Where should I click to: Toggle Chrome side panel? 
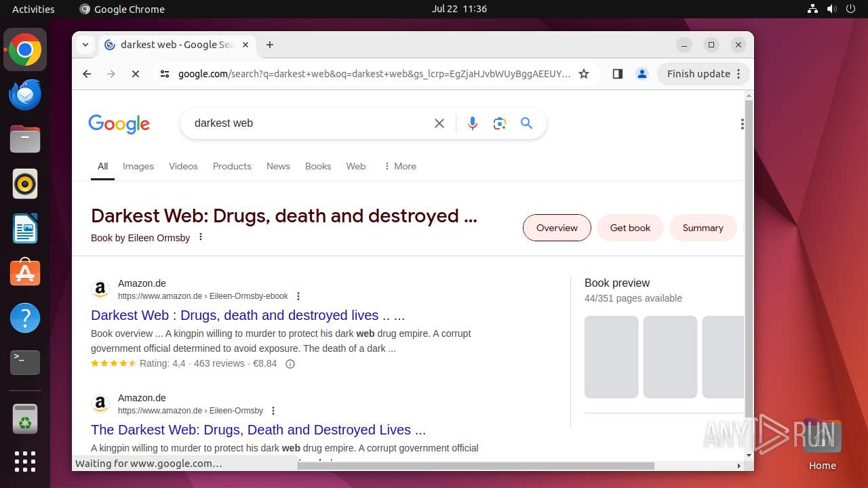click(617, 74)
